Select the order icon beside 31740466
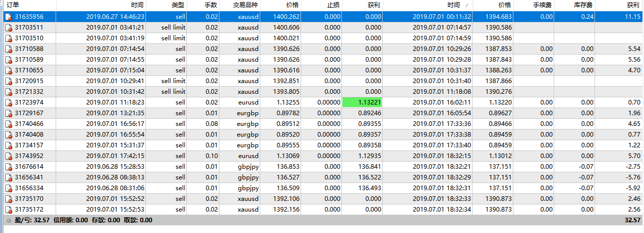This screenshot has height=233, width=644. [8, 124]
